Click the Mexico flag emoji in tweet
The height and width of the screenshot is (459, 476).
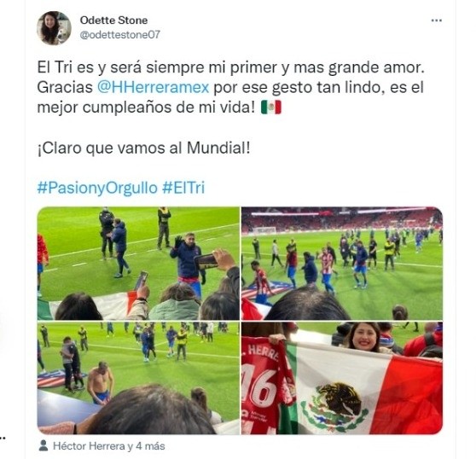[x=270, y=107]
